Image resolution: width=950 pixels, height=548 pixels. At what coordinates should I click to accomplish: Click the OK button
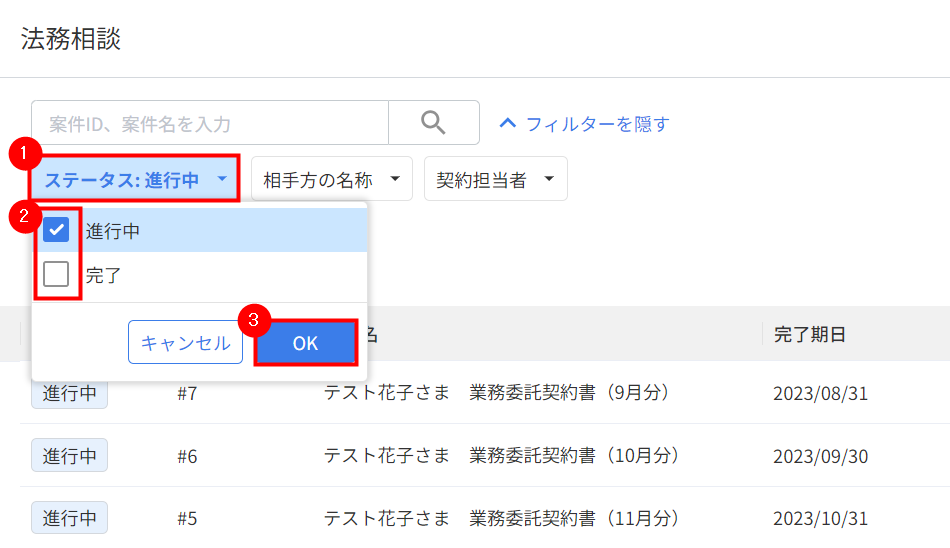click(x=305, y=343)
